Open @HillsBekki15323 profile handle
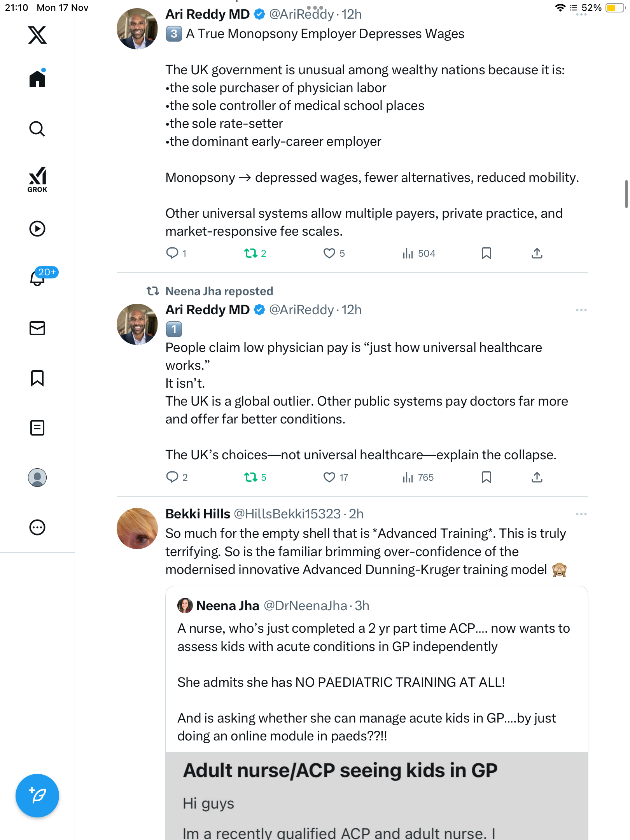630x840 pixels. point(287,514)
